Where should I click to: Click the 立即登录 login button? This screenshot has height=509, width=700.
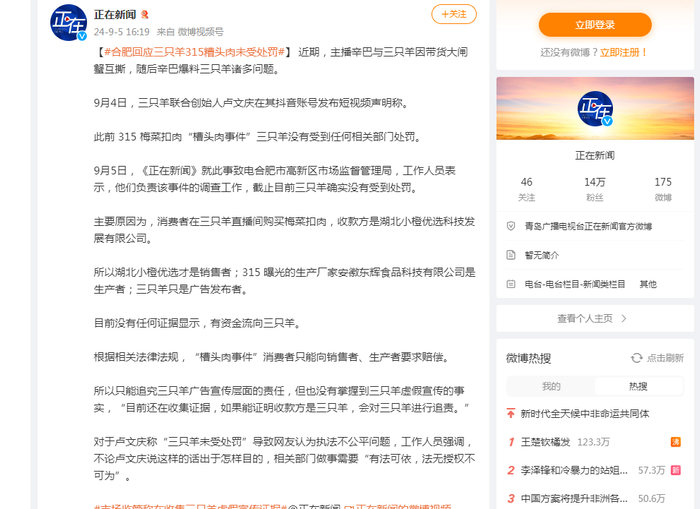tap(595, 25)
